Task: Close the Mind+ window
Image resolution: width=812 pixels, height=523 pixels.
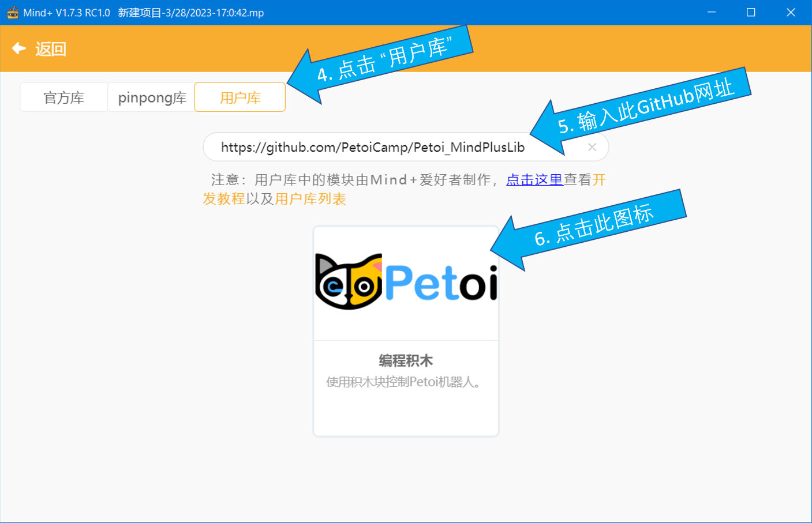Action: [791, 12]
